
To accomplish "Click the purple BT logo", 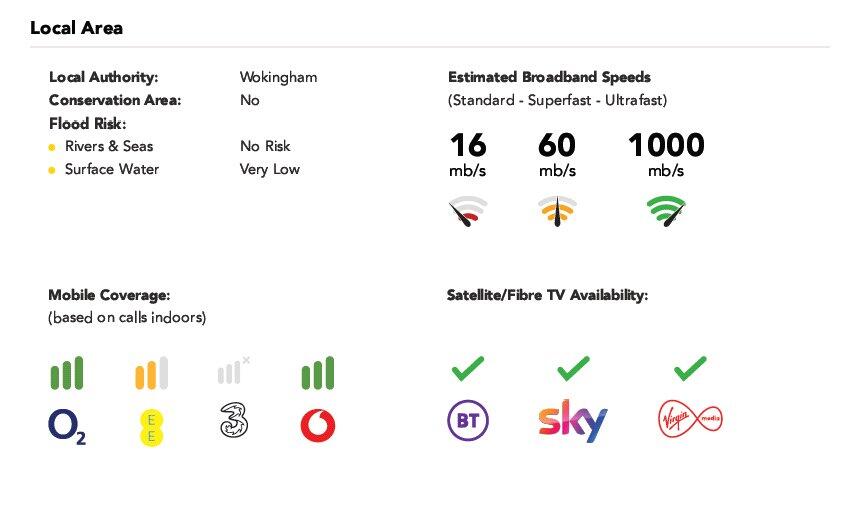I will click(x=467, y=421).
